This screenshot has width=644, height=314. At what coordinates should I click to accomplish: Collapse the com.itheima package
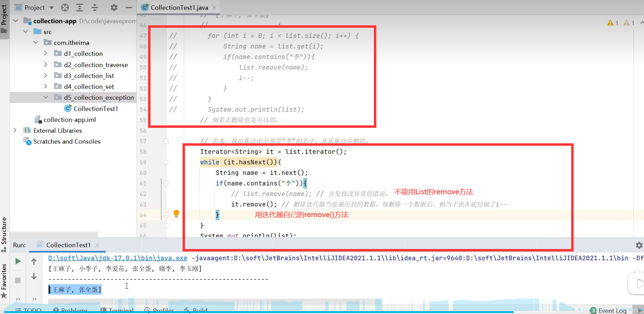pyautogui.click(x=36, y=42)
